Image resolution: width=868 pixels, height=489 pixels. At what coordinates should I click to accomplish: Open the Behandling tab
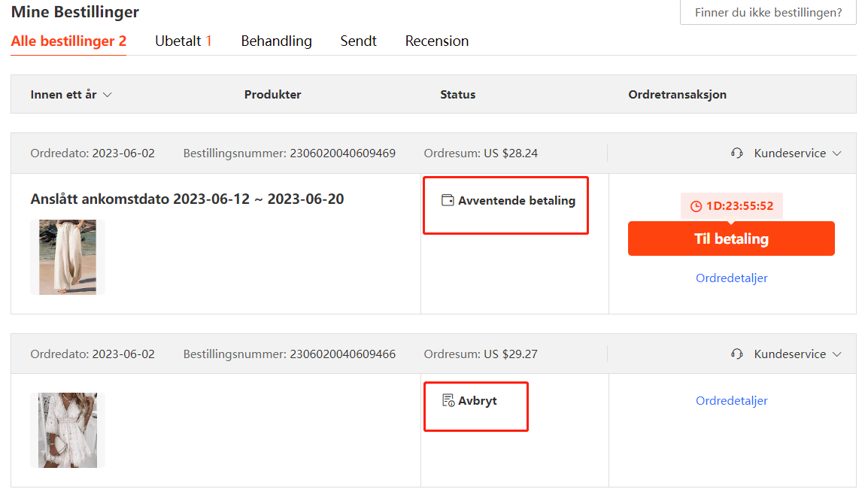[276, 41]
